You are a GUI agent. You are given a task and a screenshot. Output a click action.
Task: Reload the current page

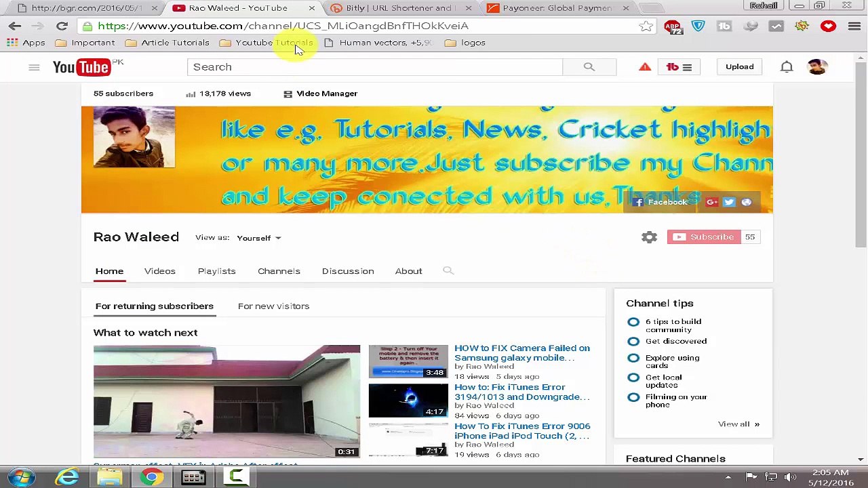(x=62, y=26)
